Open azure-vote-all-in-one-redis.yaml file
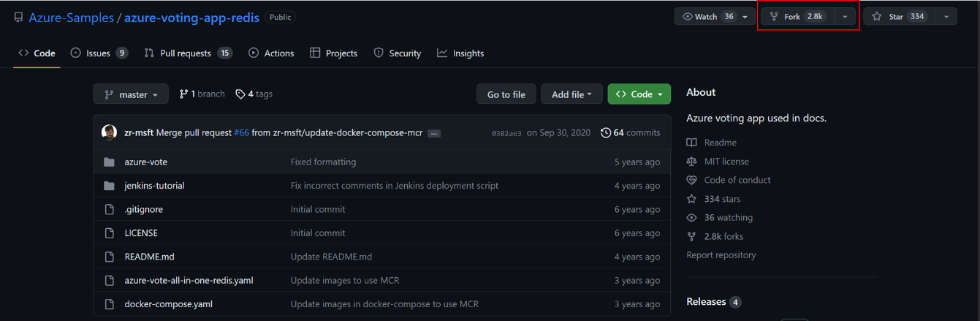The width and height of the screenshot is (980, 321). [189, 280]
